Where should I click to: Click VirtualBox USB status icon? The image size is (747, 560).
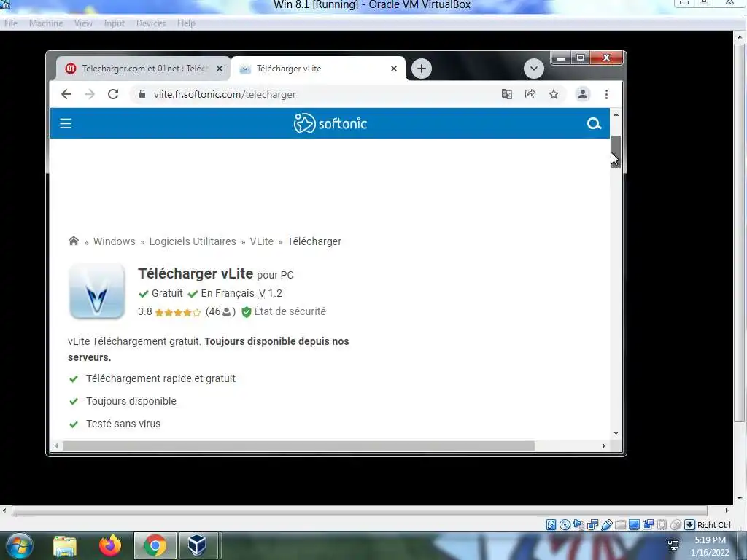606,525
